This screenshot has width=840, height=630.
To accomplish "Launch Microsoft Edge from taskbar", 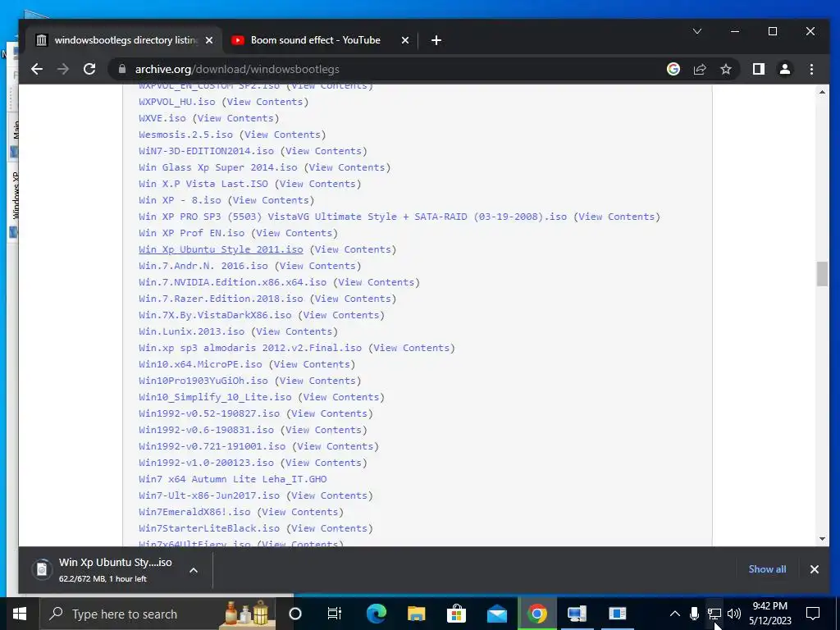I will pos(376,614).
